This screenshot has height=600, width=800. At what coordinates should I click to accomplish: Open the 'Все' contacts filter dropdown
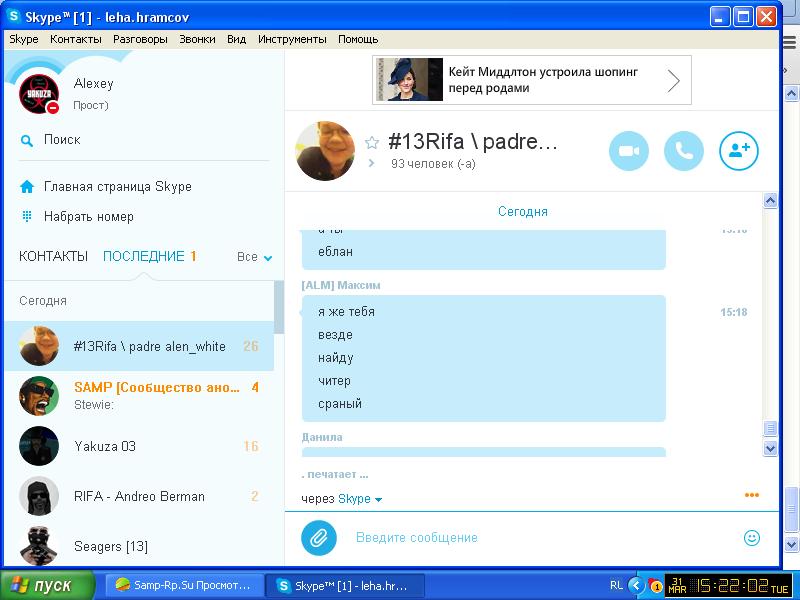point(255,257)
